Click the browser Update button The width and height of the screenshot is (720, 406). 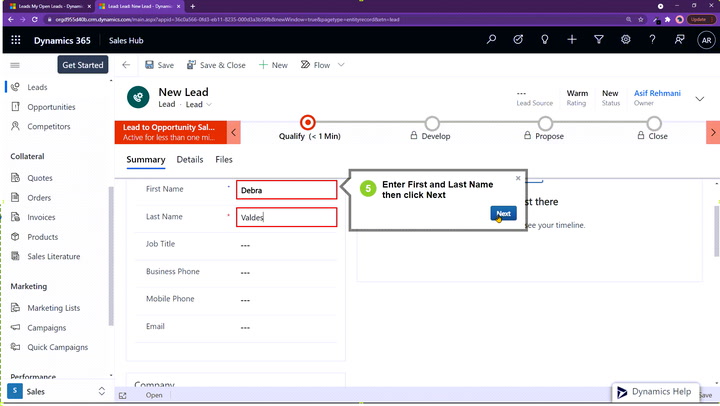tap(701, 19)
